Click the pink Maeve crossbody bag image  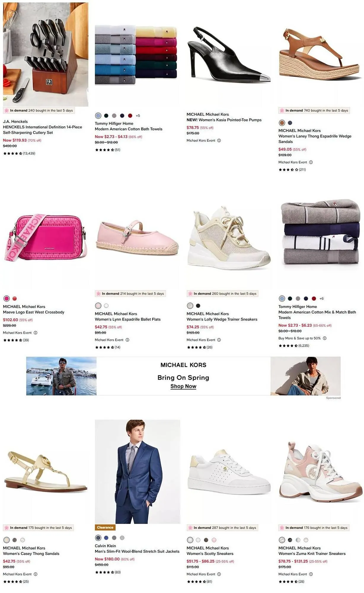tap(46, 237)
